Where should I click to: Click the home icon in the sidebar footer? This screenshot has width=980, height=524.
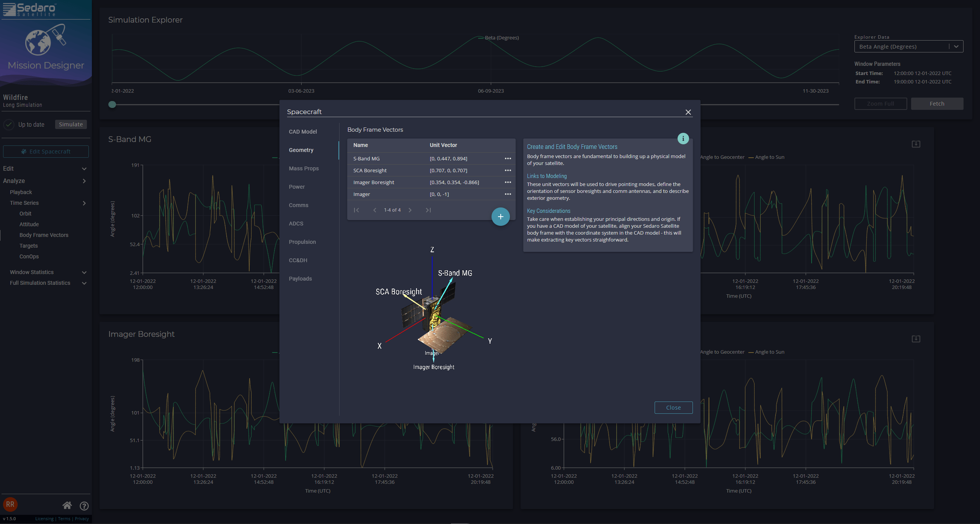pos(67,506)
